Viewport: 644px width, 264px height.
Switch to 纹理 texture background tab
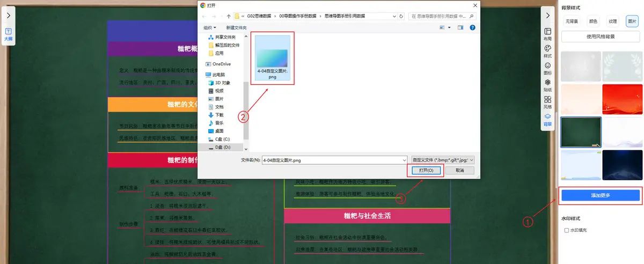(x=613, y=21)
